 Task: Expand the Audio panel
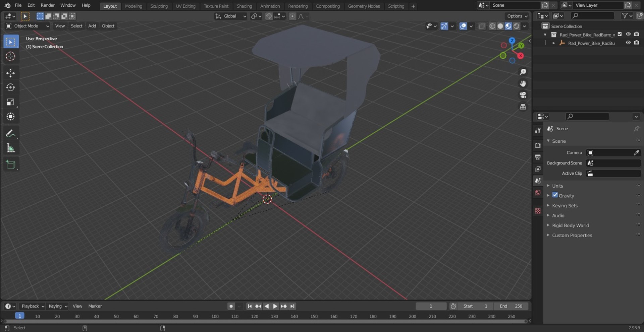pyautogui.click(x=558, y=216)
